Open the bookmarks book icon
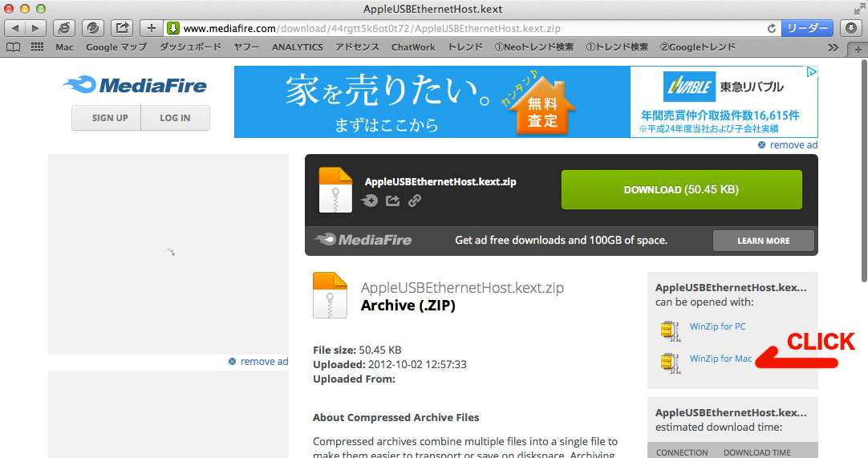Screen dimensions: 868x458 pos(14,47)
